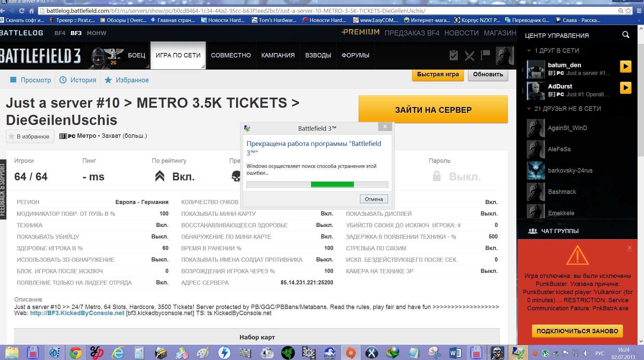
Task: Open Просмотр server browser link
Action: pyautogui.click(x=31, y=80)
